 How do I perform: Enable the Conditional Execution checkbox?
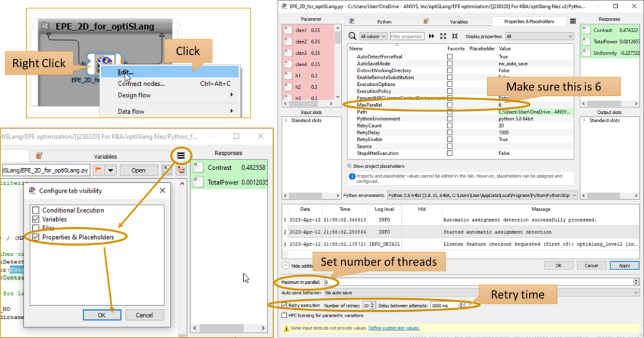[36, 210]
